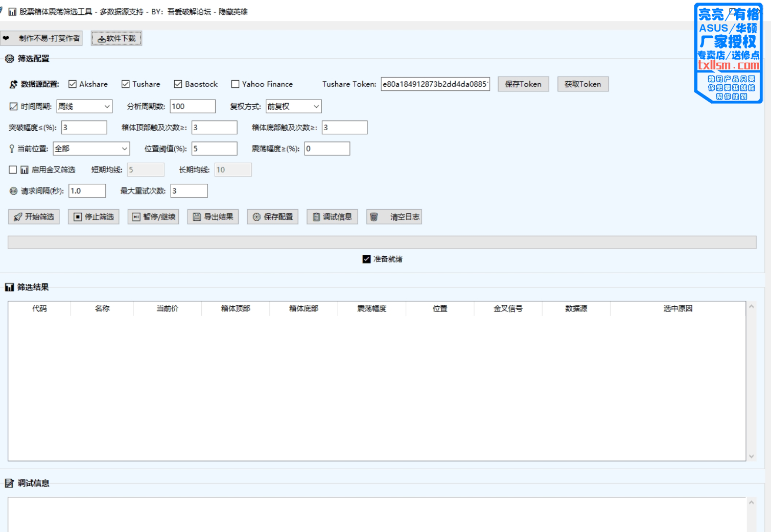Enable the 启用金叉筛选 checkbox
The height and width of the screenshot is (532, 771).
13,170
